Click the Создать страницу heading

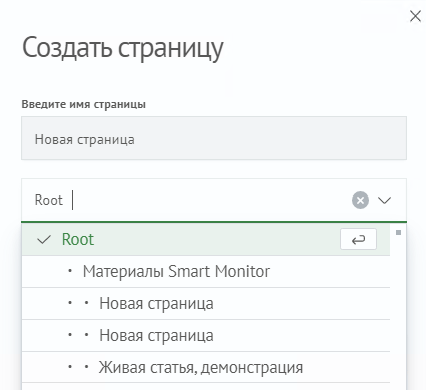(x=123, y=48)
